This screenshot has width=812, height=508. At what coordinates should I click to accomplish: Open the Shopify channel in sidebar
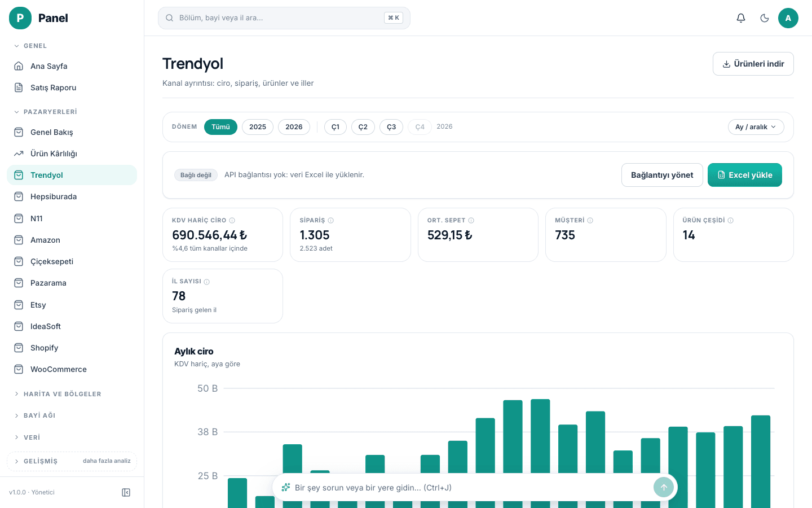[x=72, y=348]
